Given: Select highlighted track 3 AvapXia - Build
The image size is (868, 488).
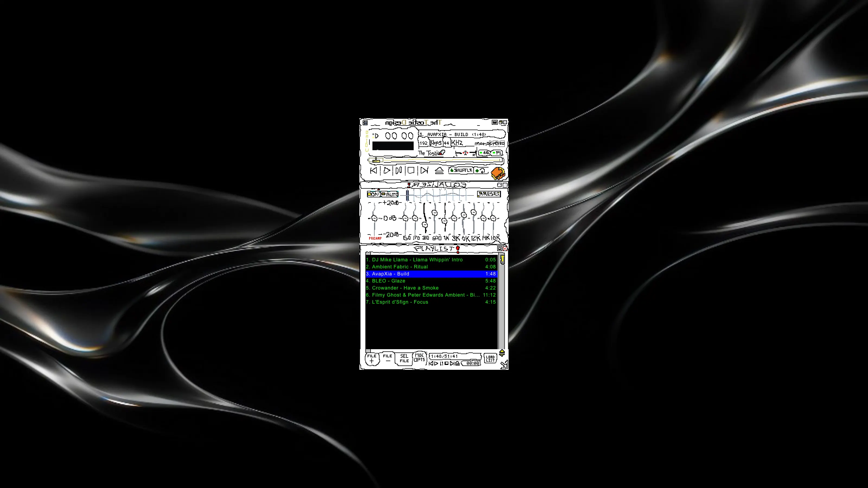Looking at the screenshot, I should coord(431,274).
